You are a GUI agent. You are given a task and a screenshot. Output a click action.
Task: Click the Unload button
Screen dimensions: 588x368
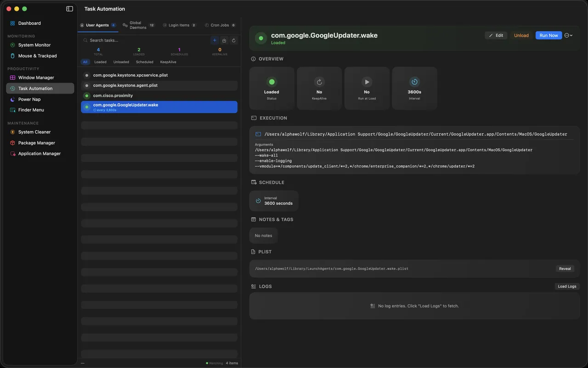pos(521,35)
